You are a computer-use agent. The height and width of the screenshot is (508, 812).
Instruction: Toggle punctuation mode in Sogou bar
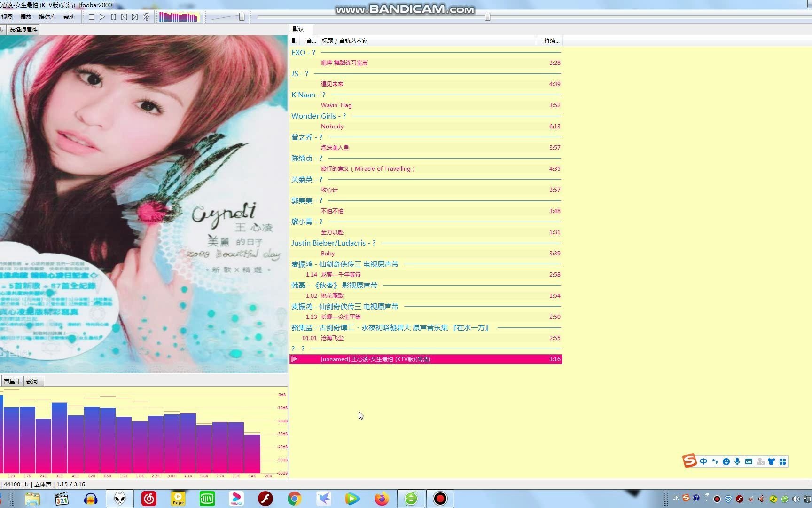715,461
